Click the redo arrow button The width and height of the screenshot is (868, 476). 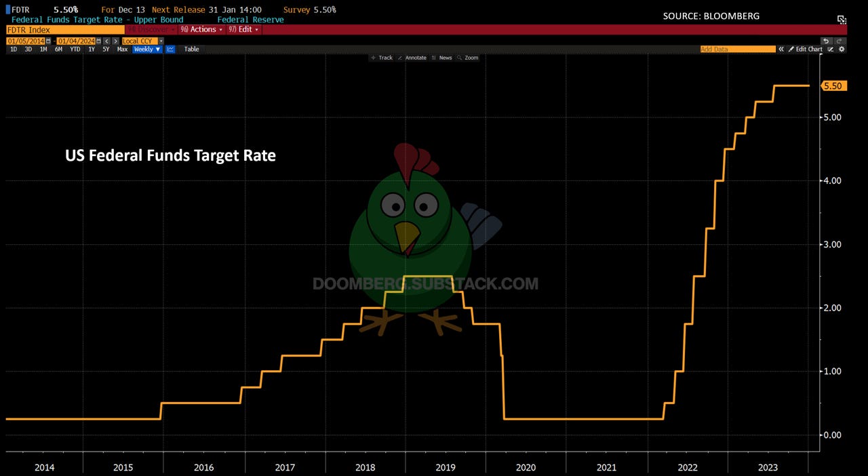pos(840,41)
